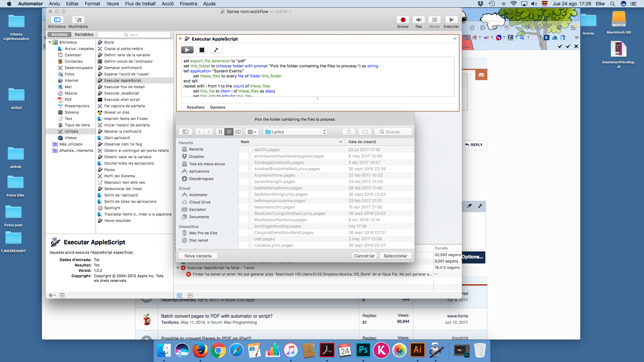Image resolution: width=644 pixels, height=362 pixels.
Task: Click the Stop button in AppleScript editor
Action: point(202,50)
